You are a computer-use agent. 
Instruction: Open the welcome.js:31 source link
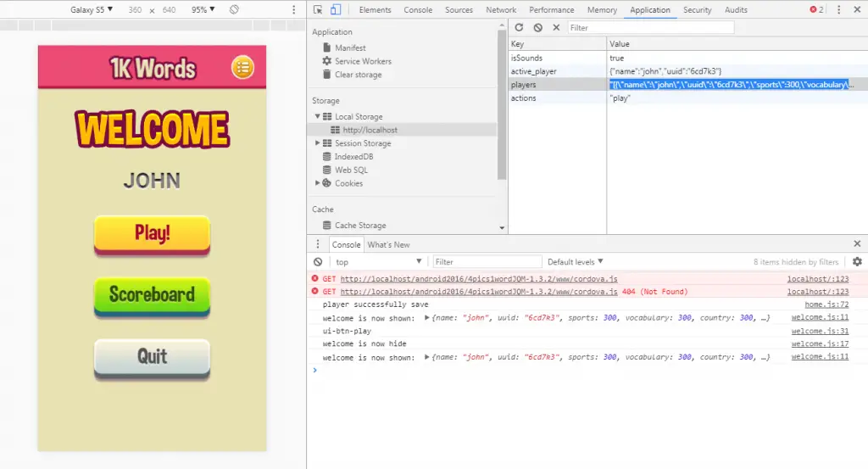point(820,331)
